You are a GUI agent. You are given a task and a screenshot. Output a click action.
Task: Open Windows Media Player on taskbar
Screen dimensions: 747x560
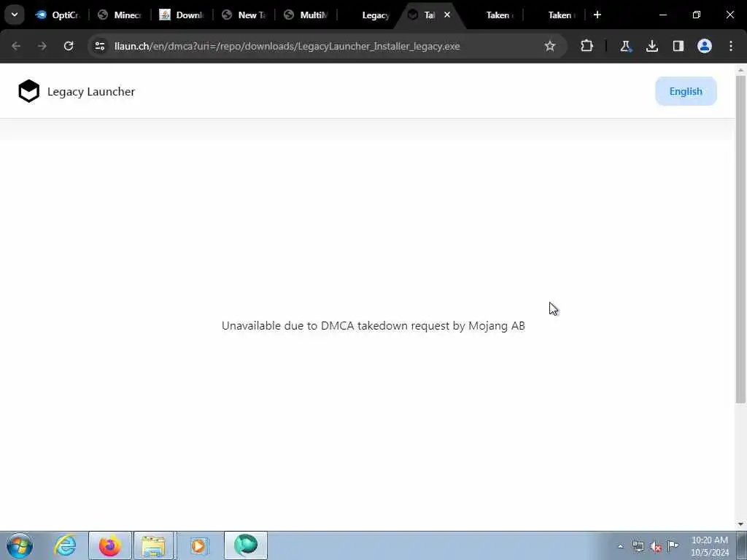point(198,545)
